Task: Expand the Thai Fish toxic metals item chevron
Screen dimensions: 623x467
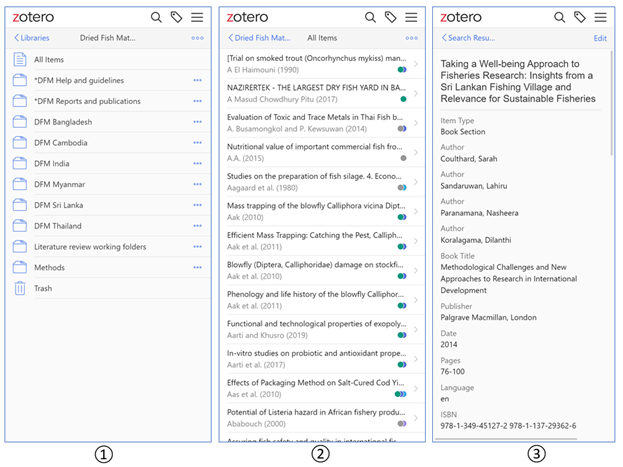Action: 416,123
